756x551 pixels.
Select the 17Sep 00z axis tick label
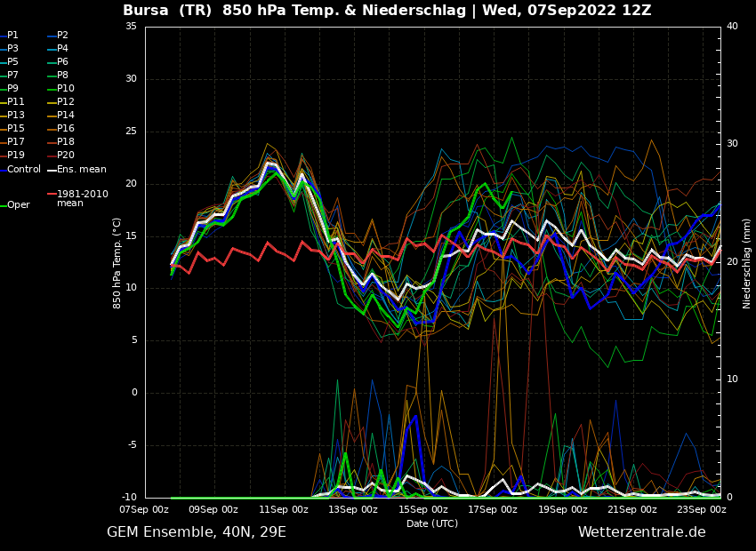coord(493,509)
